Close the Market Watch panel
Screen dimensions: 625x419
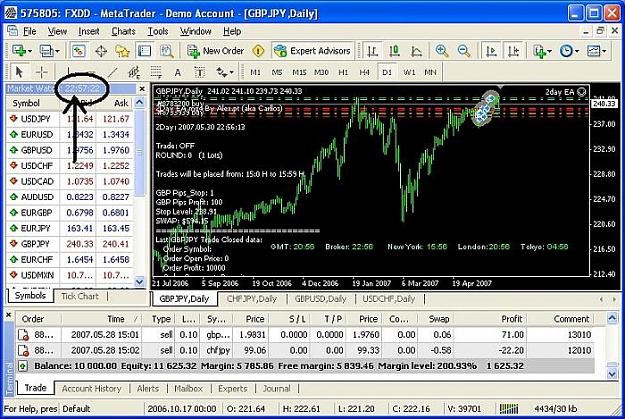pos(142,89)
